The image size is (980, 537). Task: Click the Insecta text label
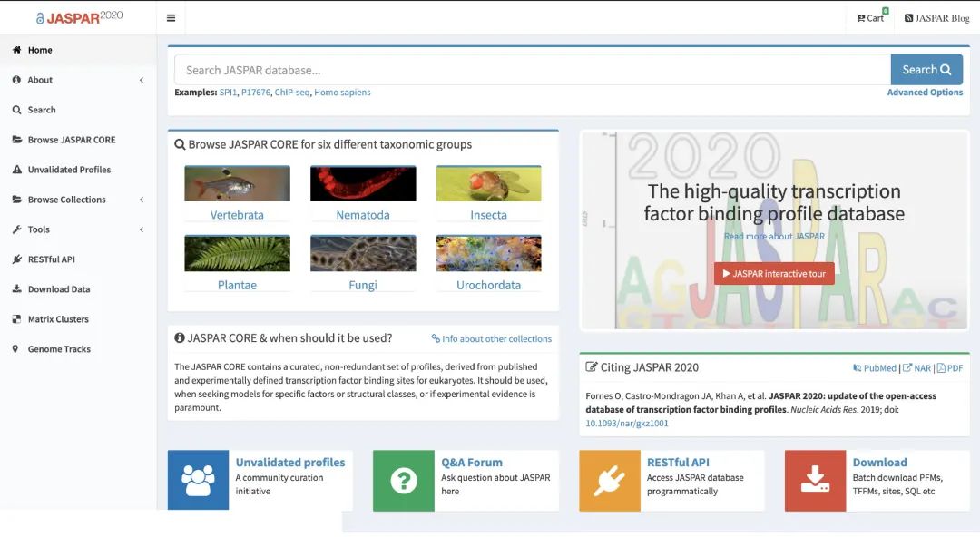pyautogui.click(x=489, y=215)
